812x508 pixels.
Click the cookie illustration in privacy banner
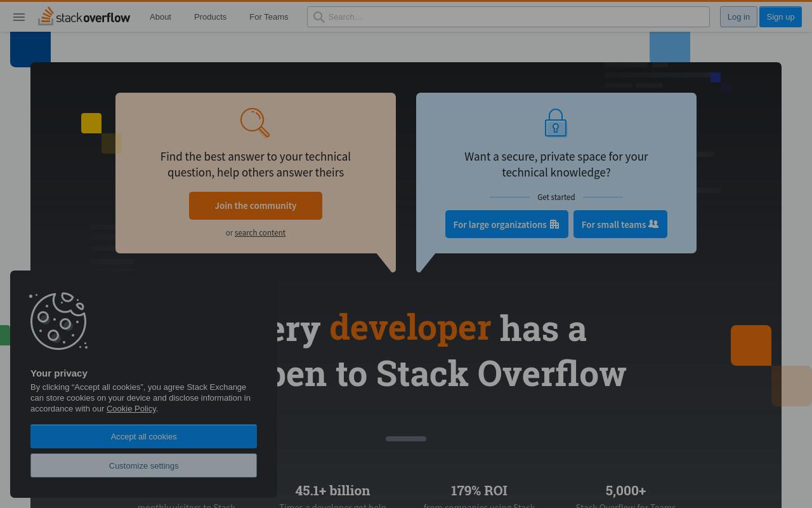click(x=58, y=321)
